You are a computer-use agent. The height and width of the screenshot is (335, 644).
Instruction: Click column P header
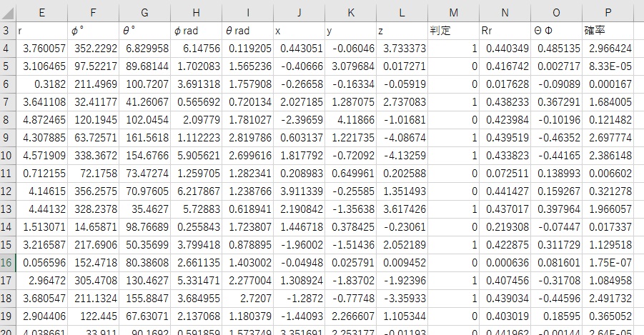[x=608, y=11]
